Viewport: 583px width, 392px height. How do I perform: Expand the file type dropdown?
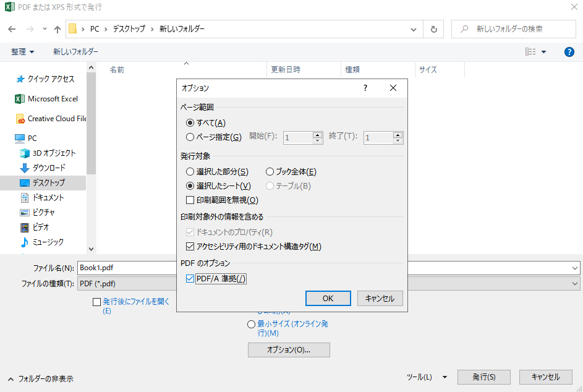pyautogui.click(x=575, y=283)
